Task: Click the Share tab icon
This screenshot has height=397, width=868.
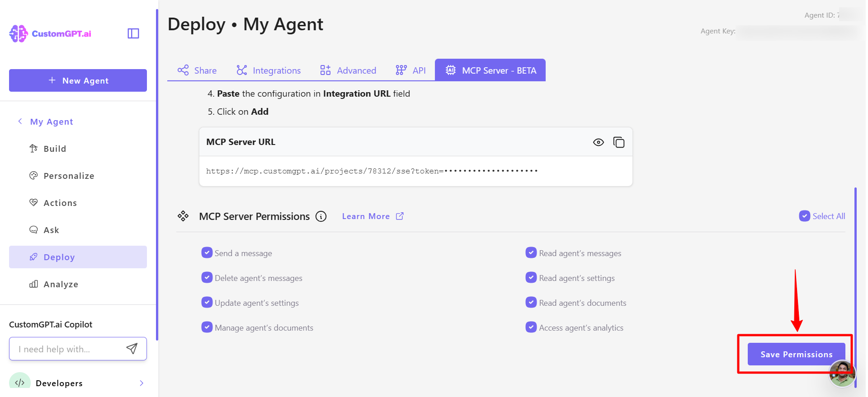Action: tap(183, 70)
